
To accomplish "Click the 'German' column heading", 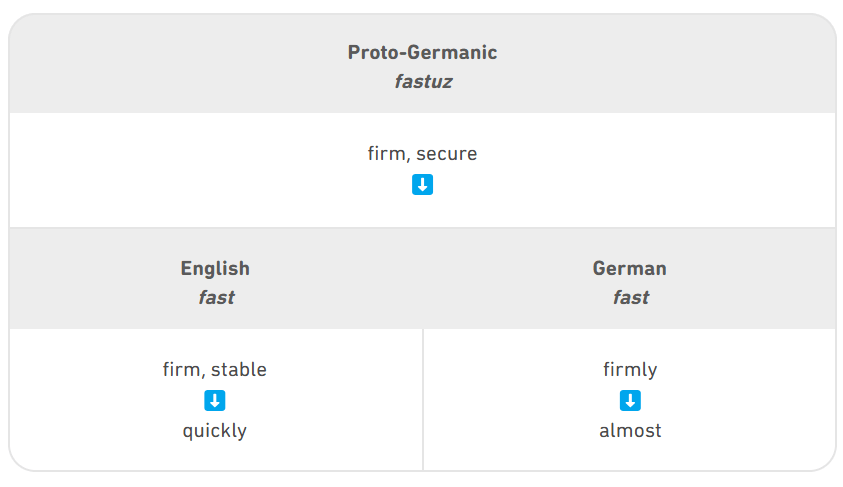I will click(x=630, y=268).
